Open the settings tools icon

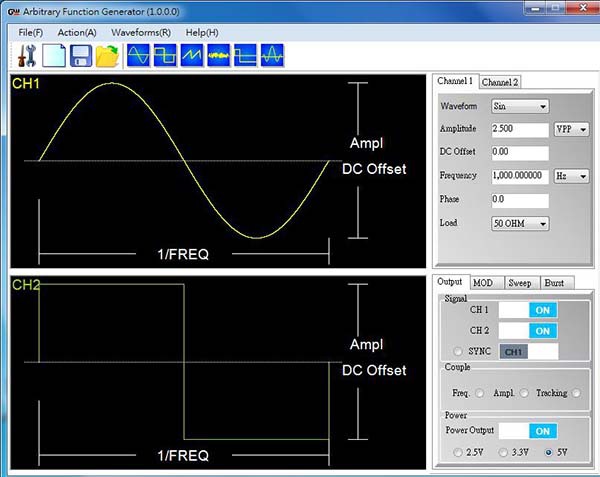[x=27, y=56]
